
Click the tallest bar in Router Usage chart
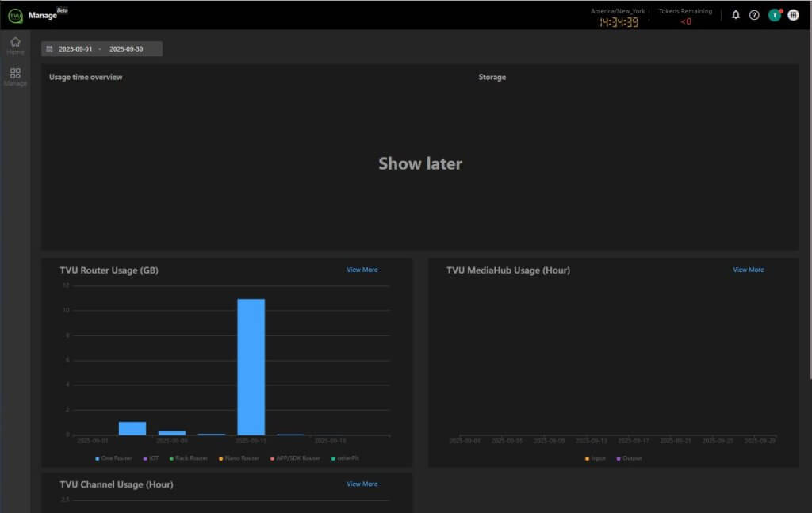pyautogui.click(x=251, y=366)
